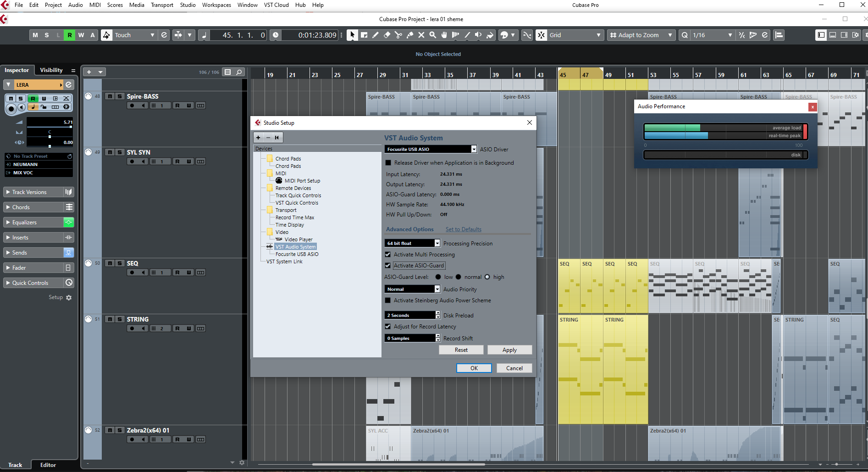The height and width of the screenshot is (472, 868).
Task: Click the Audio Alignment panel icon
Action: pyautogui.click(x=779, y=35)
